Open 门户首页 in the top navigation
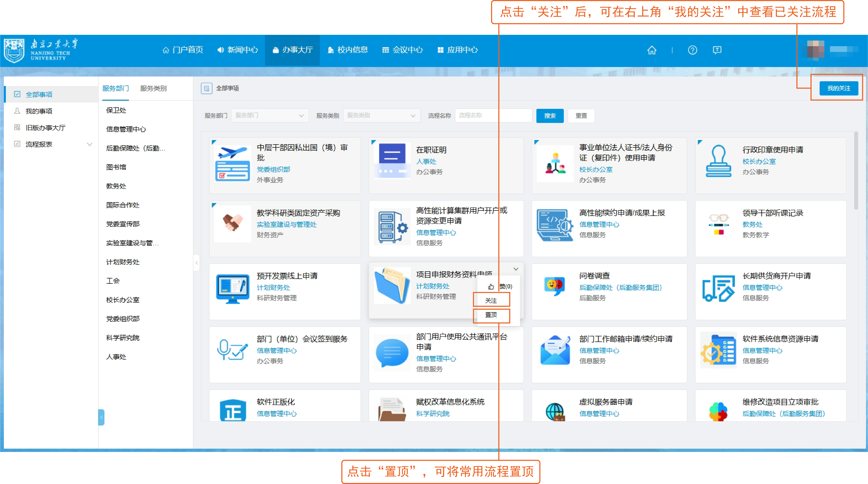 point(183,50)
